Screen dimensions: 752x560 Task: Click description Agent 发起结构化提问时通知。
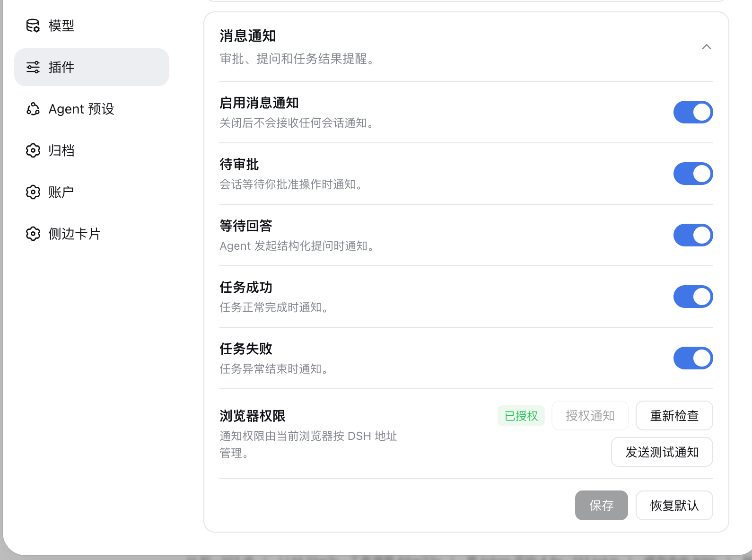(x=297, y=246)
